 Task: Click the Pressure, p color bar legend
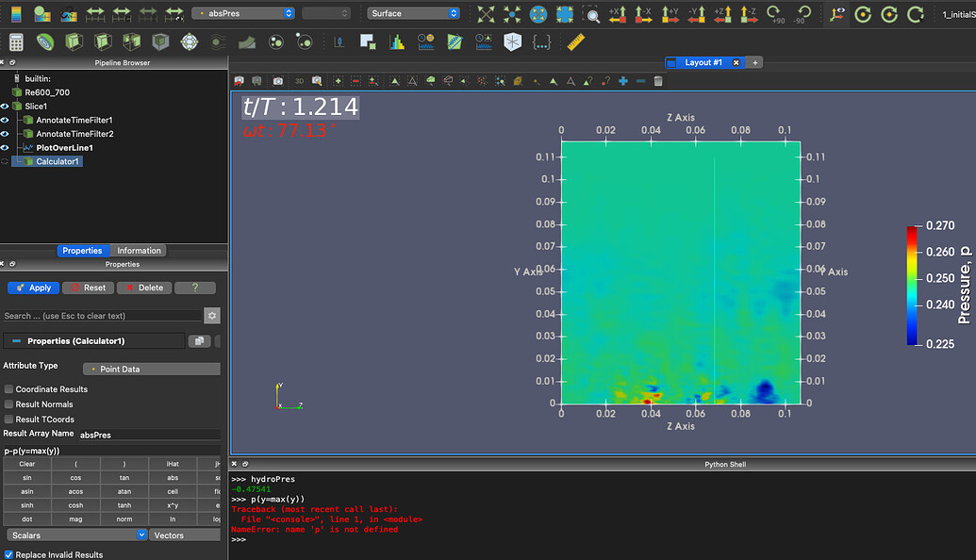(x=911, y=283)
